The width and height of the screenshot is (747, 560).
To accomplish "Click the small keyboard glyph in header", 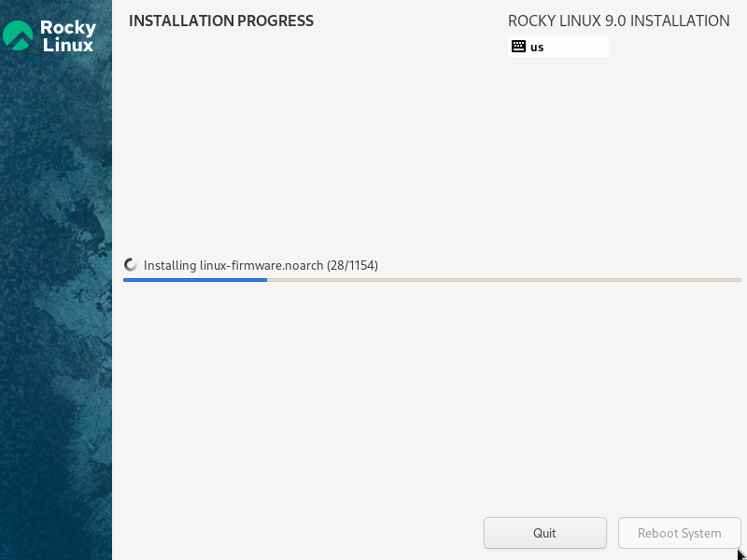I will (519, 45).
